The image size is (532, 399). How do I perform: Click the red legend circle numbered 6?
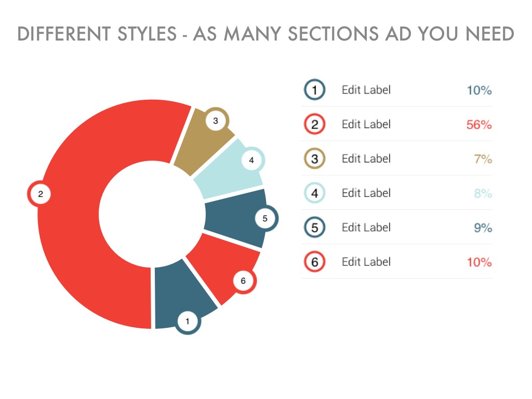click(x=314, y=262)
